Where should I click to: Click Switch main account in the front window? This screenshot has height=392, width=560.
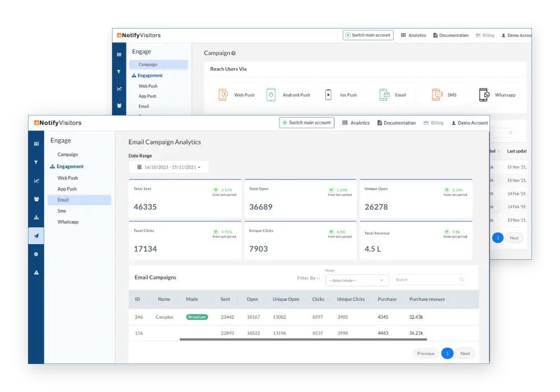[x=306, y=123]
